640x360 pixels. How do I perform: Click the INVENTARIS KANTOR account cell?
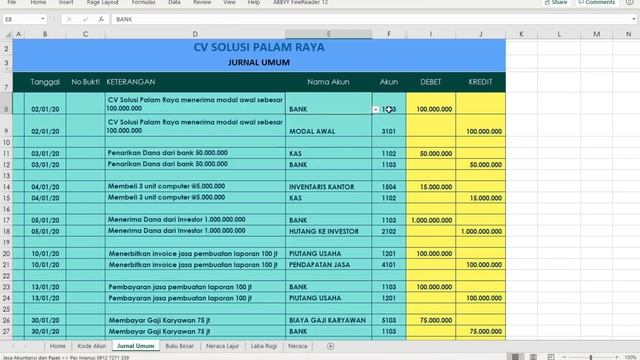click(329, 187)
